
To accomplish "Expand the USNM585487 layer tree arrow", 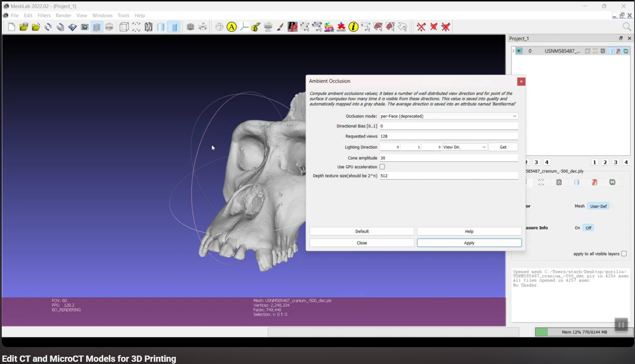I will tap(513, 51).
